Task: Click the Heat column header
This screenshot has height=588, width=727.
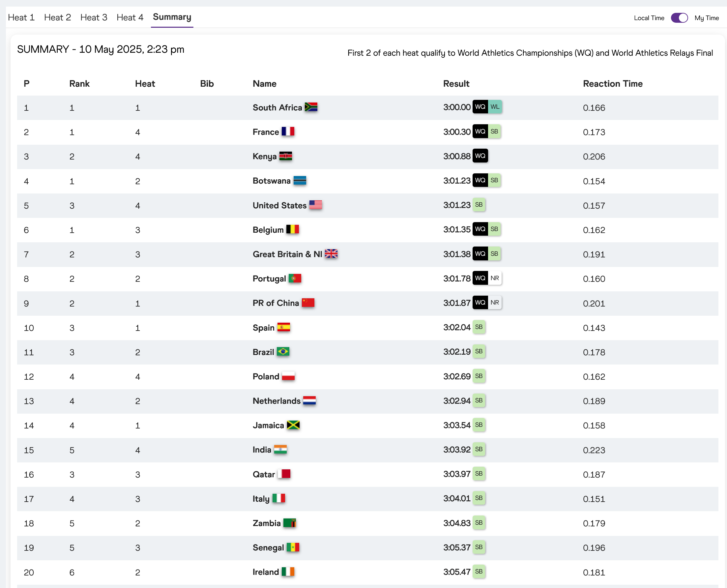Action: [145, 84]
